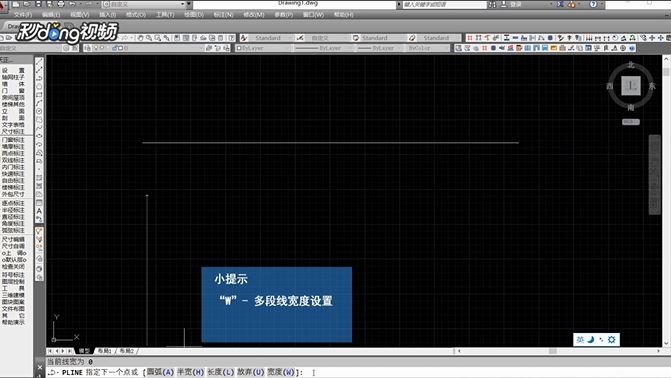The height and width of the screenshot is (378, 671).
Task: Open the 修改(M) menu
Action: [253, 15]
